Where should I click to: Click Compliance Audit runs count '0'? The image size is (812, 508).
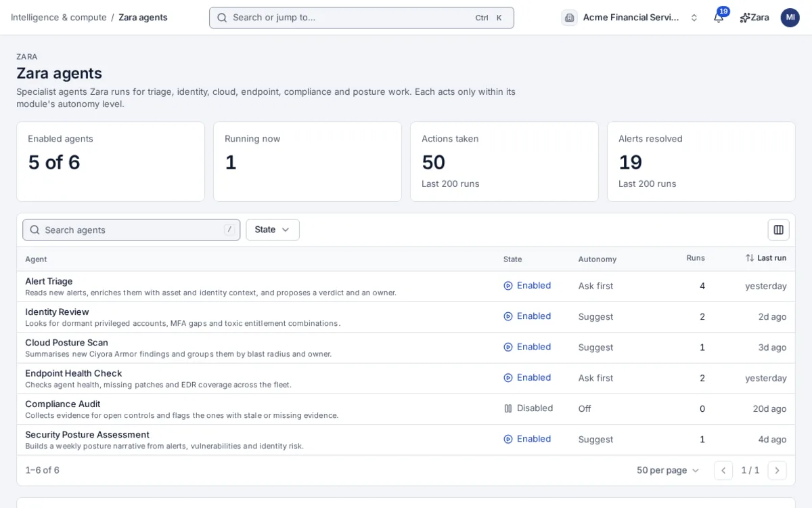(702, 408)
